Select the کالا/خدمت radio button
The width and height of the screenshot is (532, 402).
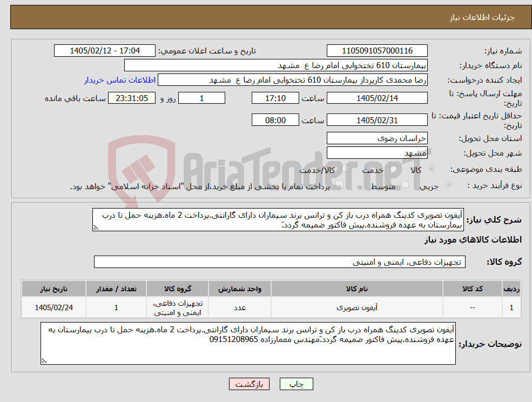coord(345,169)
